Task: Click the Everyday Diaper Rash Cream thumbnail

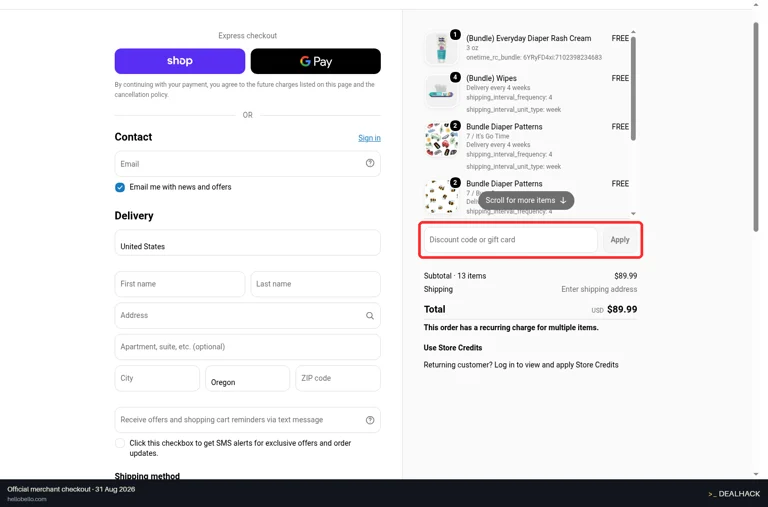Action: 441,48
